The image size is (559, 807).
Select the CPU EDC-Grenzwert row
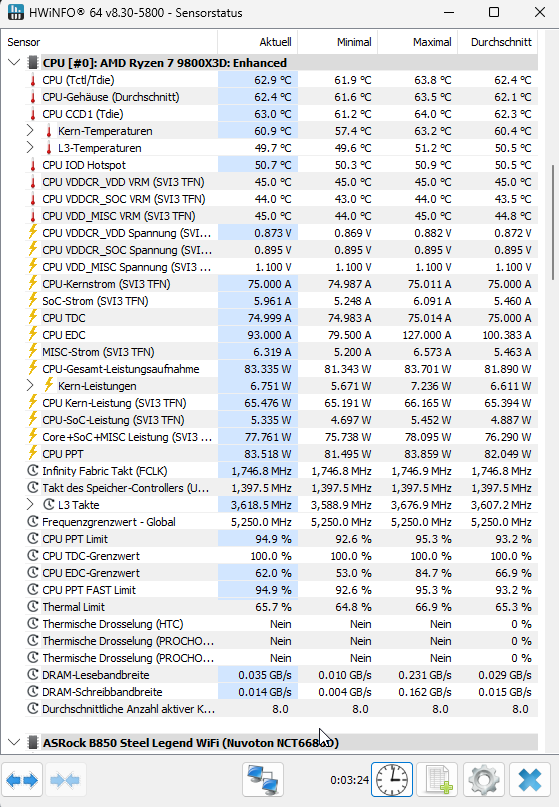[x=281, y=573]
